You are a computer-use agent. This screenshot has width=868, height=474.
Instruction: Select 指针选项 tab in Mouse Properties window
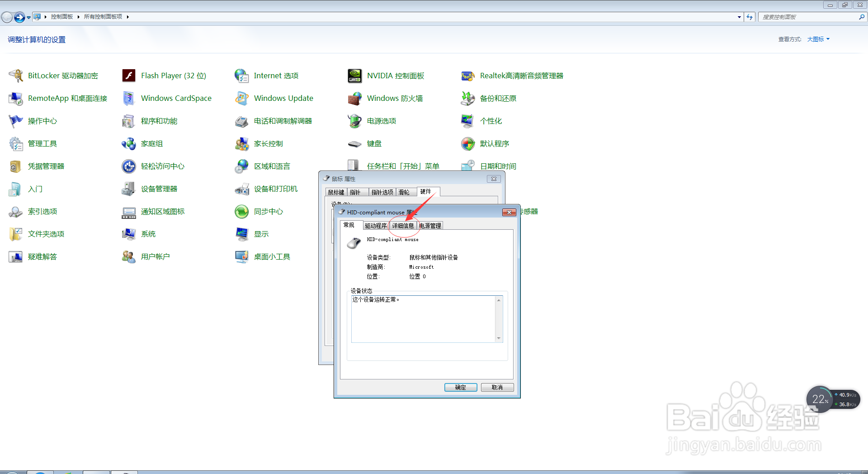(x=382, y=192)
